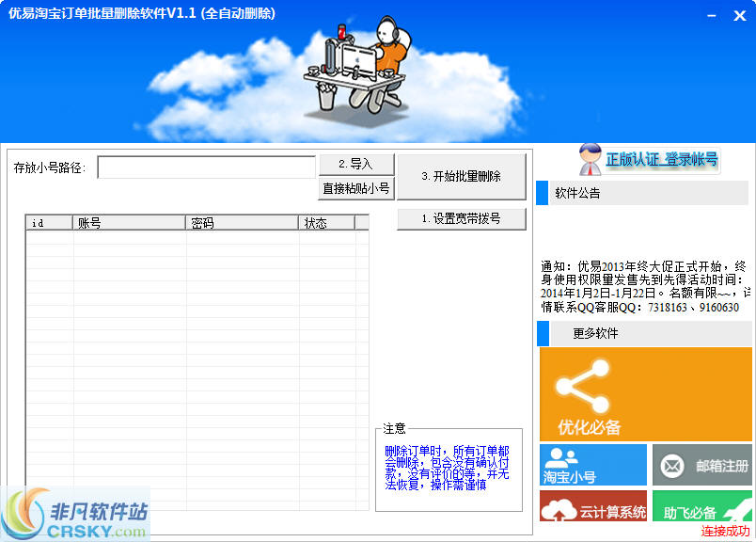
Task: Sort by the 密码 column header
Action: 242,223
